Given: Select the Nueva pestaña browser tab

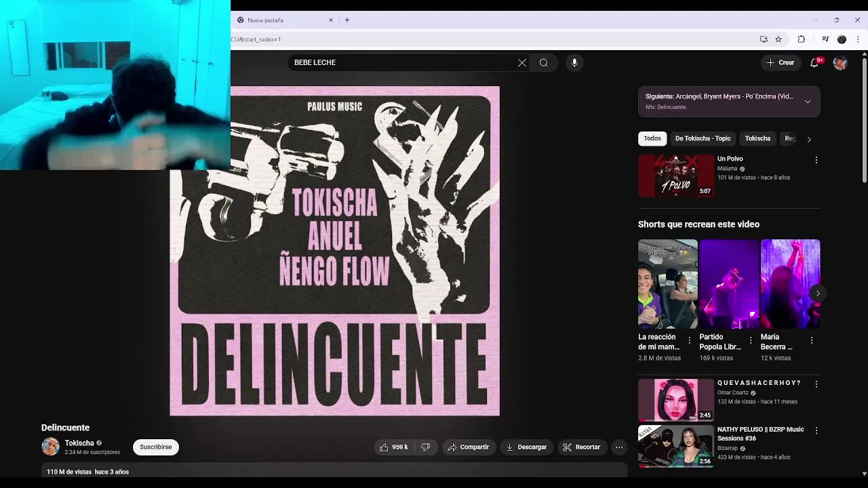Looking at the screenshot, I should click(285, 20).
